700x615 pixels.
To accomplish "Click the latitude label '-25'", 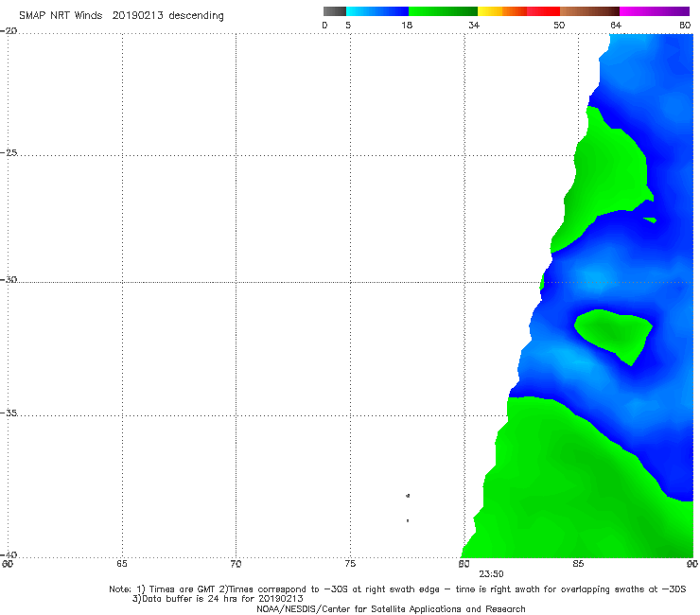I will pos(9,152).
